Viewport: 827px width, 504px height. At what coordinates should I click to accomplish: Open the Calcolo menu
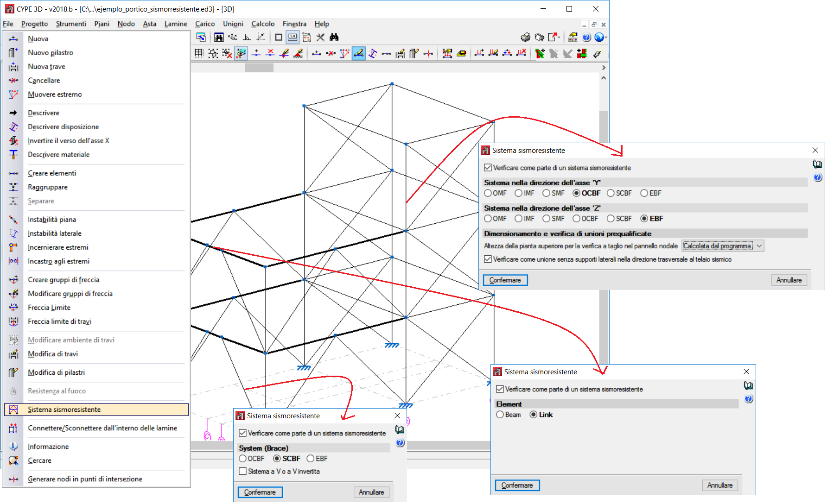(x=263, y=24)
